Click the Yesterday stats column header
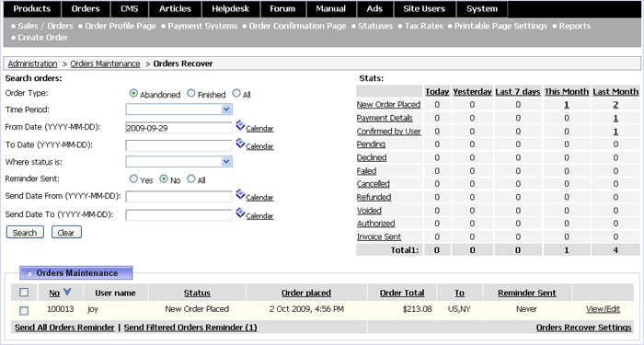Viewport: 644px width, 345px height. pyautogui.click(x=472, y=92)
